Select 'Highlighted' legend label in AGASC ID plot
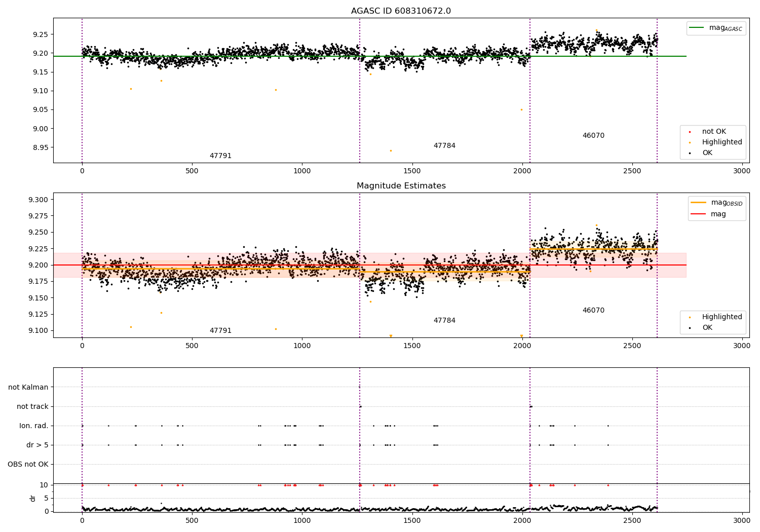760x532 pixels. [x=722, y=142]
